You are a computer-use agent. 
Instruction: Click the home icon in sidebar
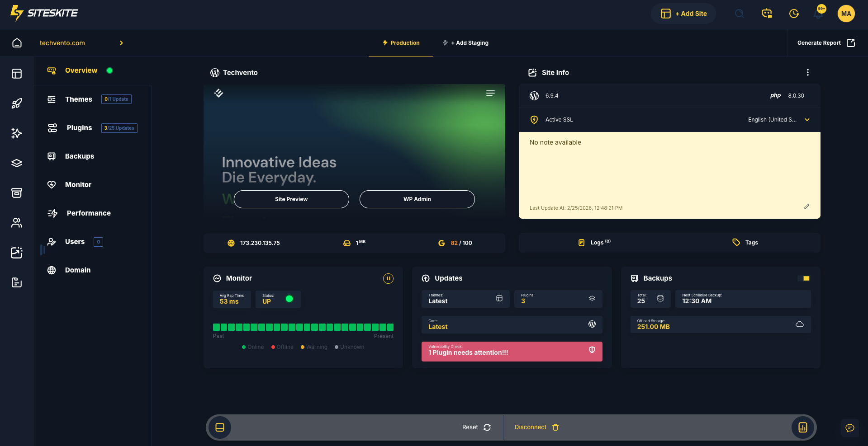coord(17,43)
